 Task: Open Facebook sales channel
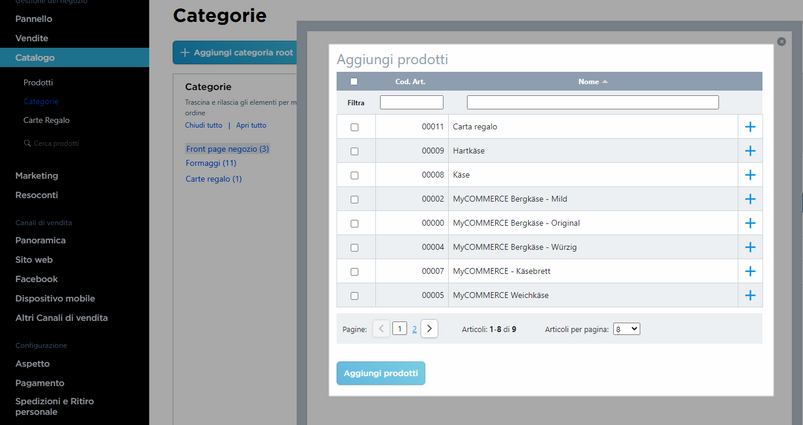click(x=36, y=279)
